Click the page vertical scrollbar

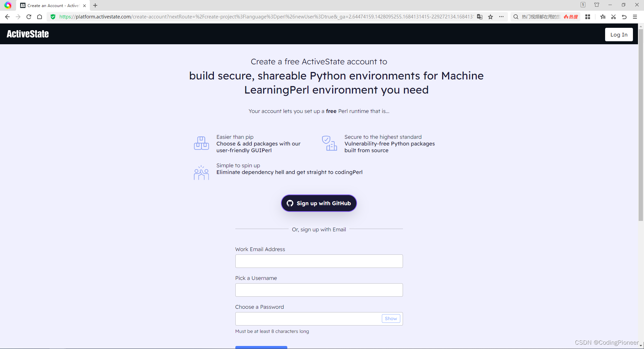(641, 125)
